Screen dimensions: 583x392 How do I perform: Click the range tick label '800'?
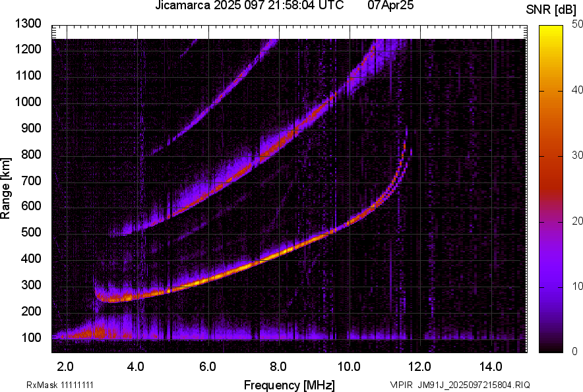coord(31,154)
